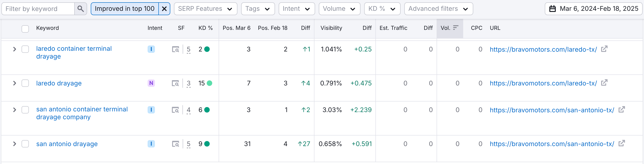
Task: Remove the 'Improved in top 100' filter
Action: pyautogui.click(x=164, y=9)
